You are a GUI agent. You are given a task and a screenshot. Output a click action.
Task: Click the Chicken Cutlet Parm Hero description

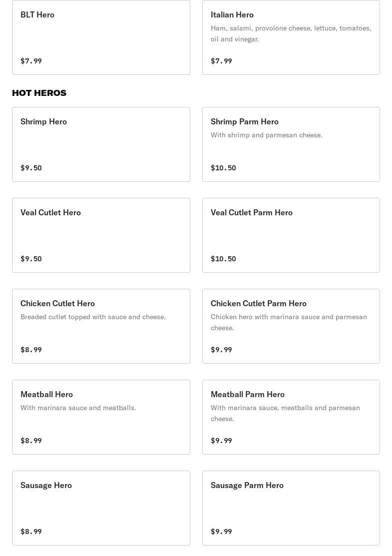pos(289,322)
